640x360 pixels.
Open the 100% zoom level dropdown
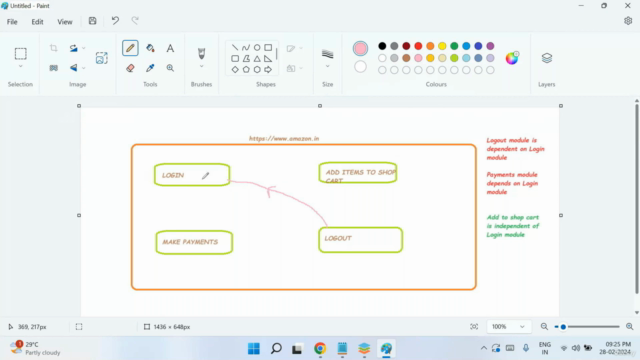(508, 327)
